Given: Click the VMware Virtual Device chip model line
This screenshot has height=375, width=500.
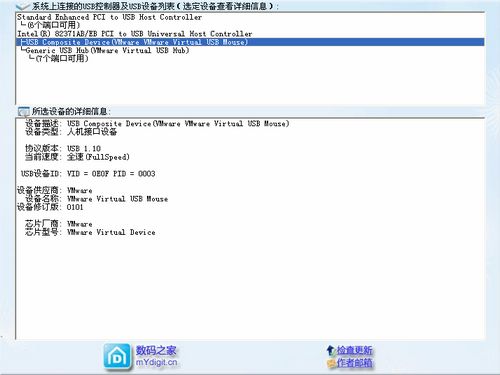Looking at the screenshot, I should point(90,232).
